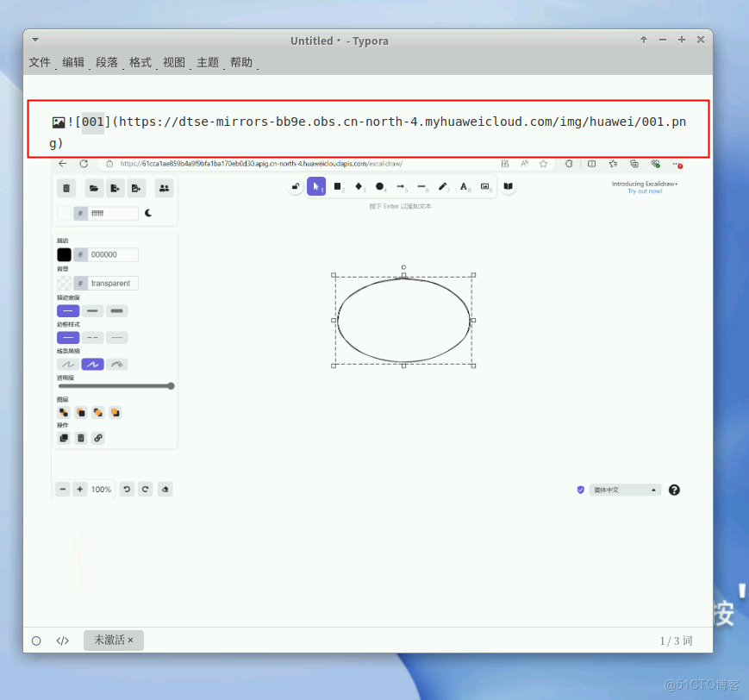
Task: Select the rectangle tool
Action: 338,186
